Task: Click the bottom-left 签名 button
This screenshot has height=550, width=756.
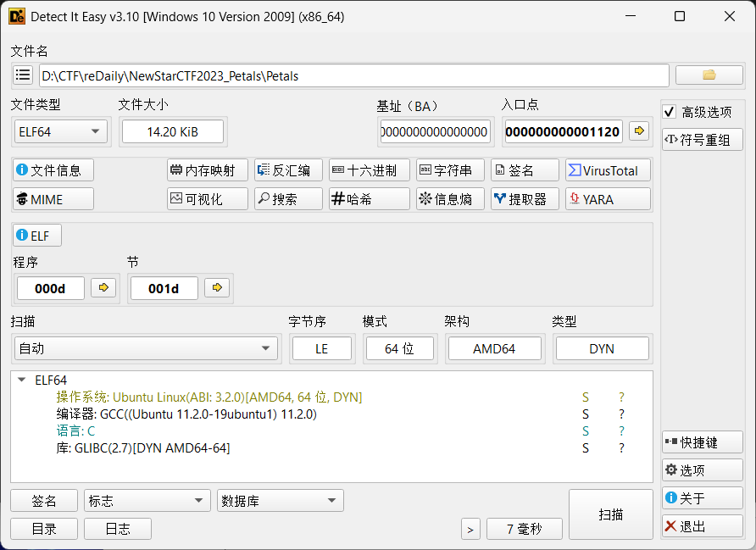Action: tap(44, 501)
